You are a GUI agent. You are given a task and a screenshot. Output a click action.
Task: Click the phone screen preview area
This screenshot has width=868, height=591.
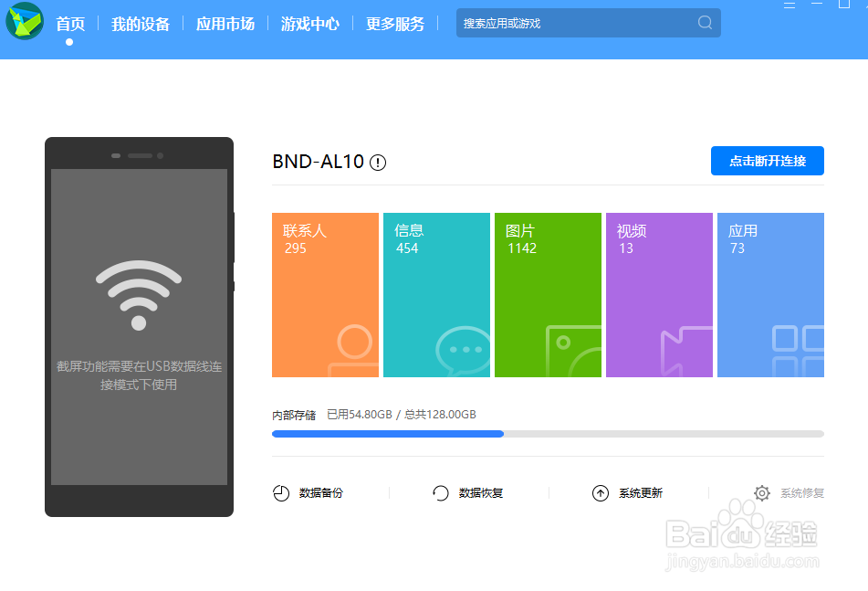coord(139,327)
